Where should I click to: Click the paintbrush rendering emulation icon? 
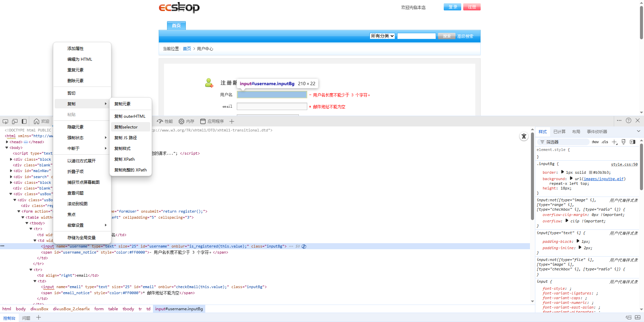point(624,142)
